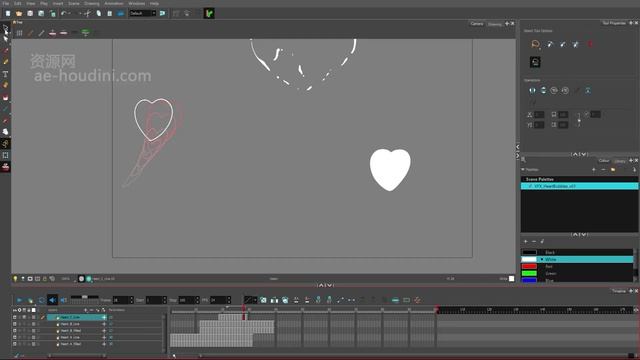
Task: Open Tool Properties view menu plus button
Action: point(631,23)
